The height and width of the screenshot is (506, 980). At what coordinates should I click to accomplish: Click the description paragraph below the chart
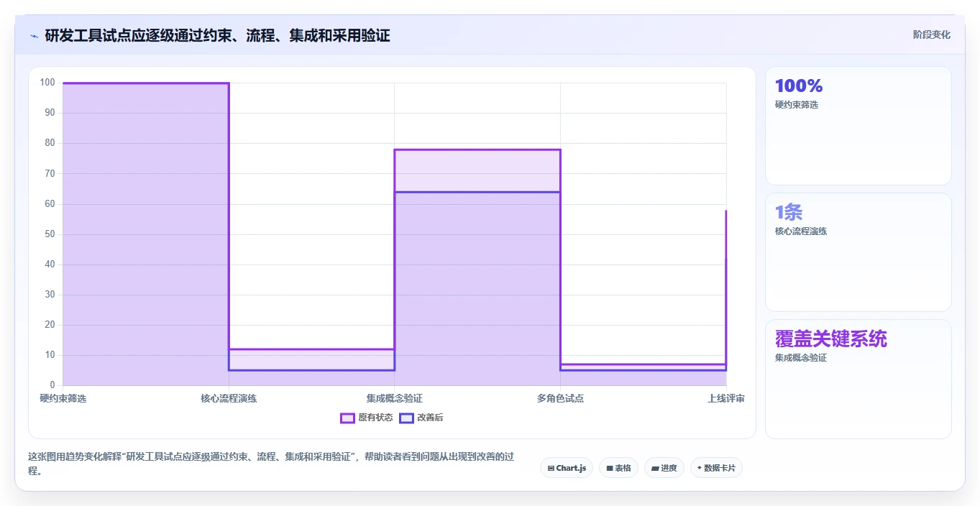271,464
